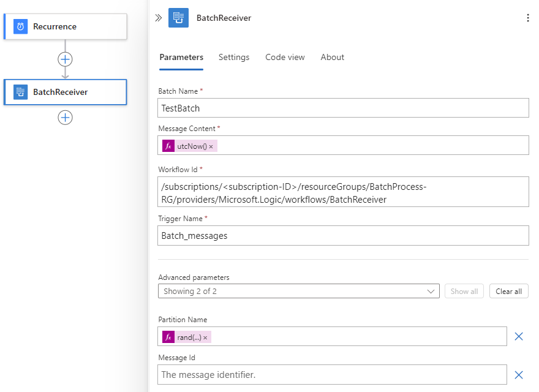Screen dimensions: 539x392
Task: Switch to the Settings tab
Action: pyautogui.click(x=234, y=57)
